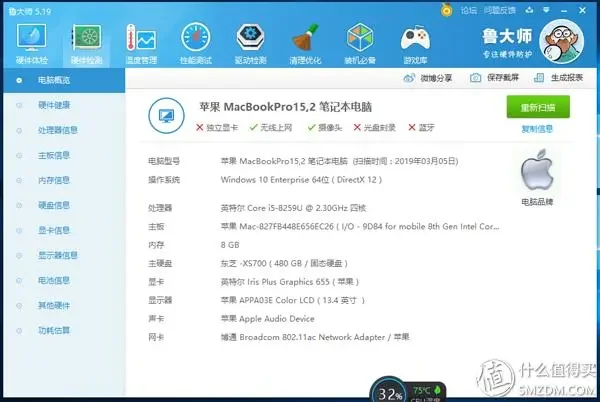The image size is (600, 402).
Task: Open the 论坛 forum link
Action: (x=469, y=10)
